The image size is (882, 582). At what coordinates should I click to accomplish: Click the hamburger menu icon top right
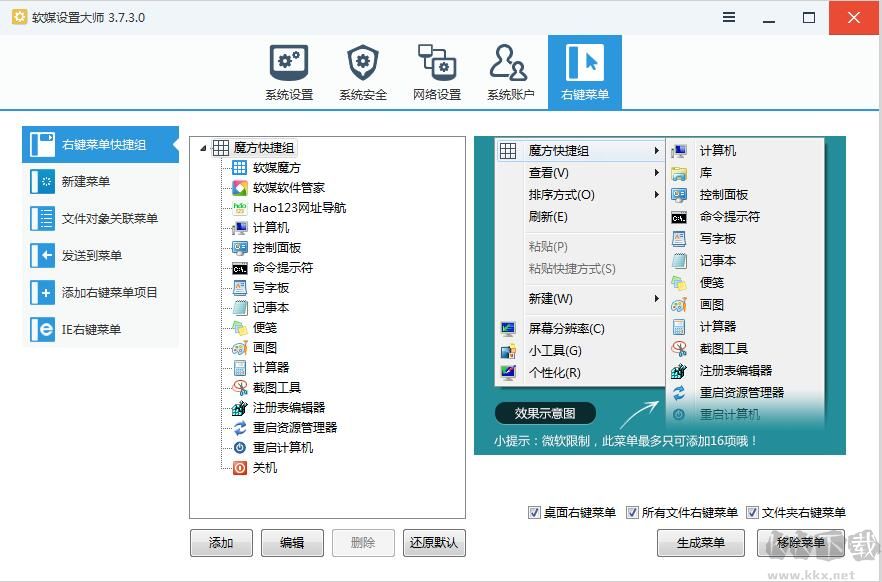point(728,17)
